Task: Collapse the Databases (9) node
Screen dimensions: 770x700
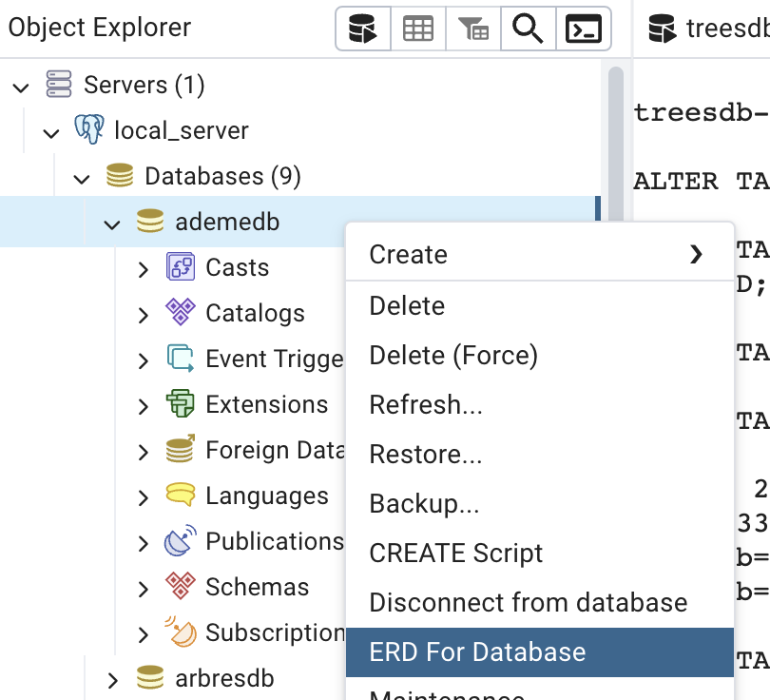Action: pos(83,177)
